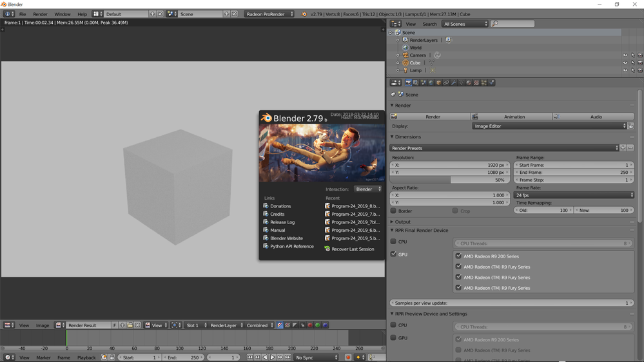Collapse the RPR Final Render Device panel

pyautogui.click(x=392, y=230)
